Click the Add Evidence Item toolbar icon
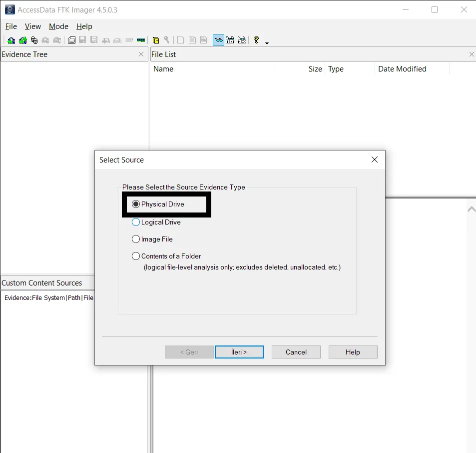 coord(11,40)
